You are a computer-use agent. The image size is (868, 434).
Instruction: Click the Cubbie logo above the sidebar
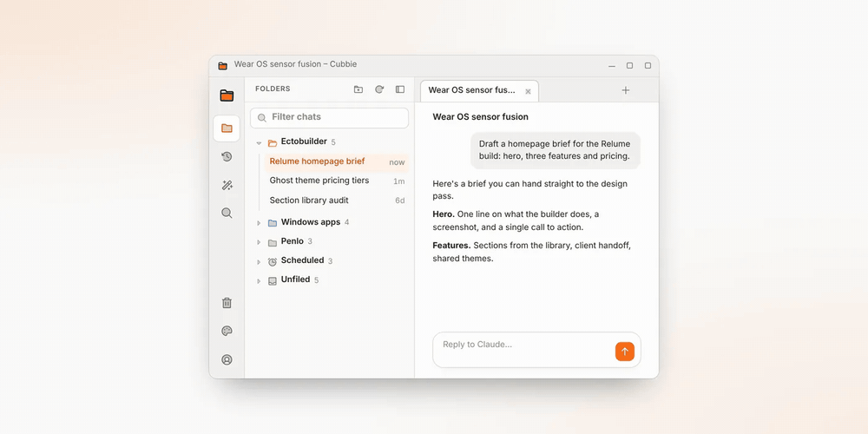click(227, 95)
